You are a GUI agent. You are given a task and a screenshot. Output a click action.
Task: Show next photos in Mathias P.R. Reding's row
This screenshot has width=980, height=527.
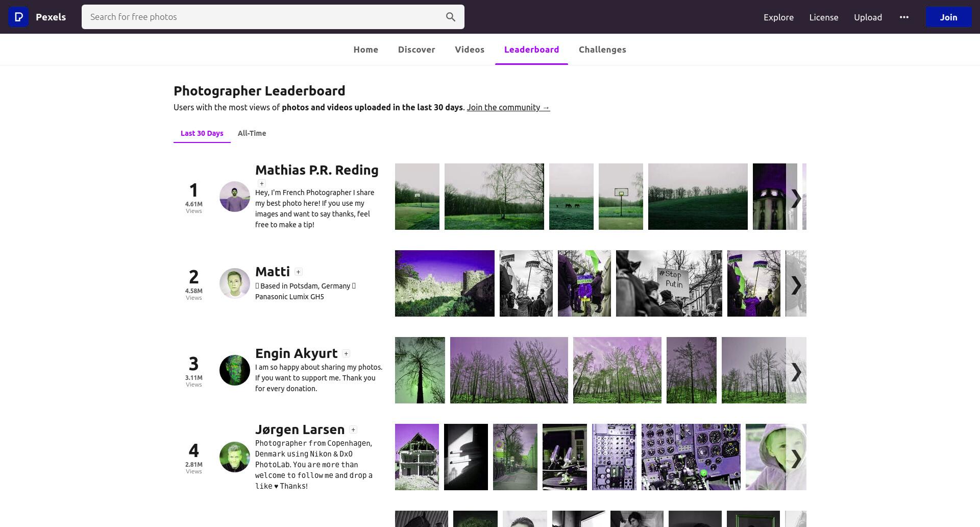click(796, 198)
